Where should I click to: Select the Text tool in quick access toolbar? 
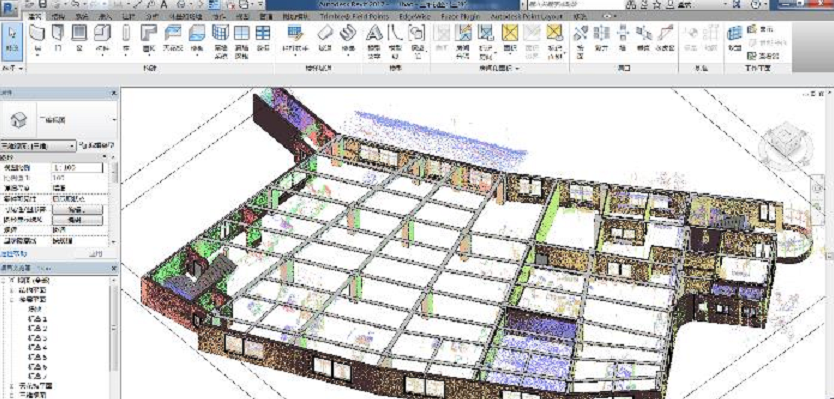pos(164,4)
